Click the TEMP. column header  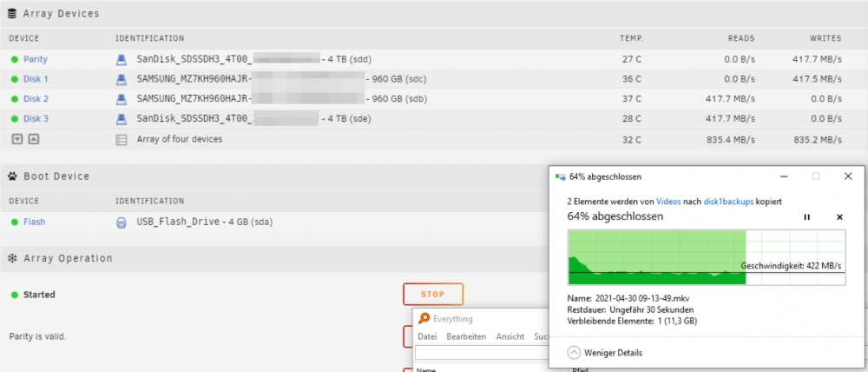pyautogui.click(x=631, y=39)
